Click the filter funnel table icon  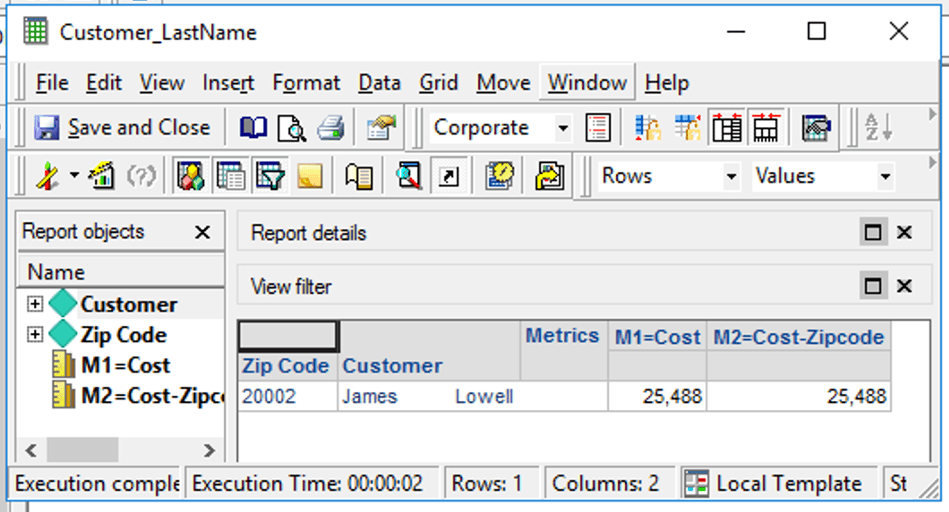[270, 177]
